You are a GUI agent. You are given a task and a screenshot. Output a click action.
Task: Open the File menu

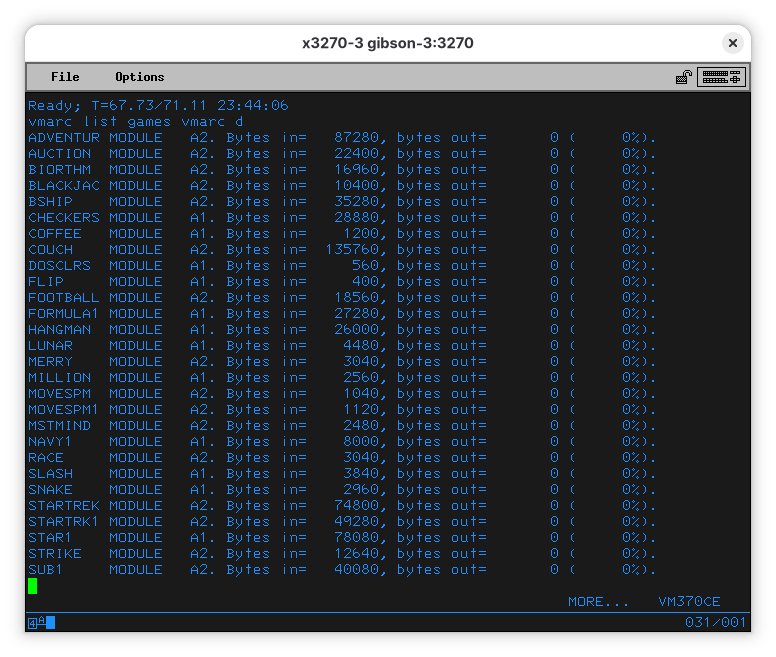click(x=65, y=77)
